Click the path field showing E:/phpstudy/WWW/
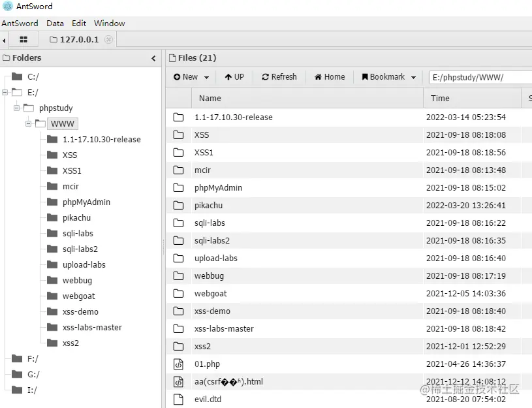Screen dimensions: 532x408 point(480,78)
